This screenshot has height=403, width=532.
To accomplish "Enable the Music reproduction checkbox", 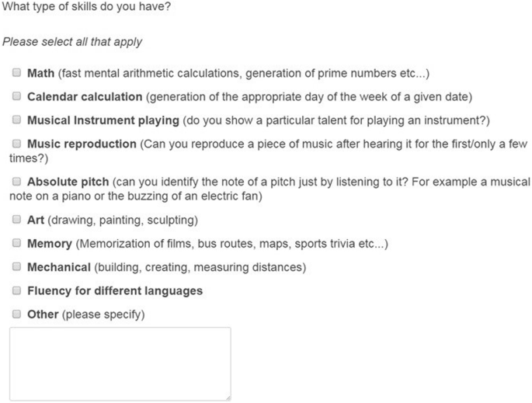I will pyautogui.click(x=16, y=144).
